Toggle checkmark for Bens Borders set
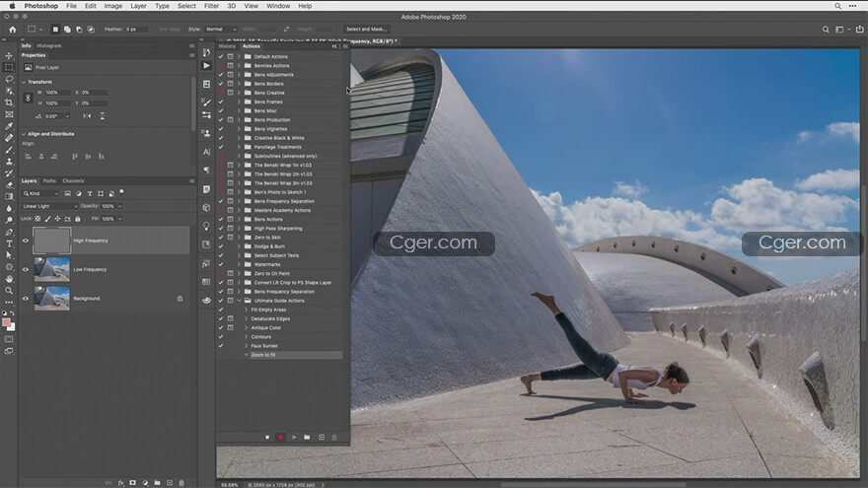 [221, 84]
